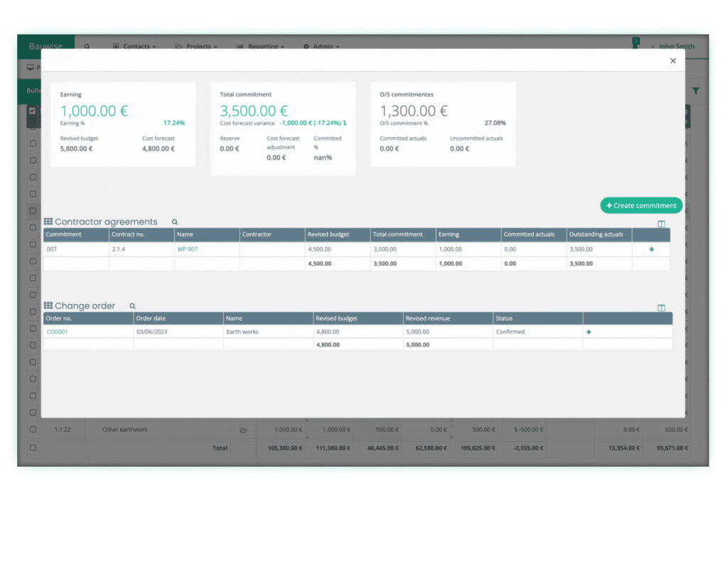Screen dimensions: 728x569
Task: Sort by Contractor column header
Action: [x=272, y=234]
